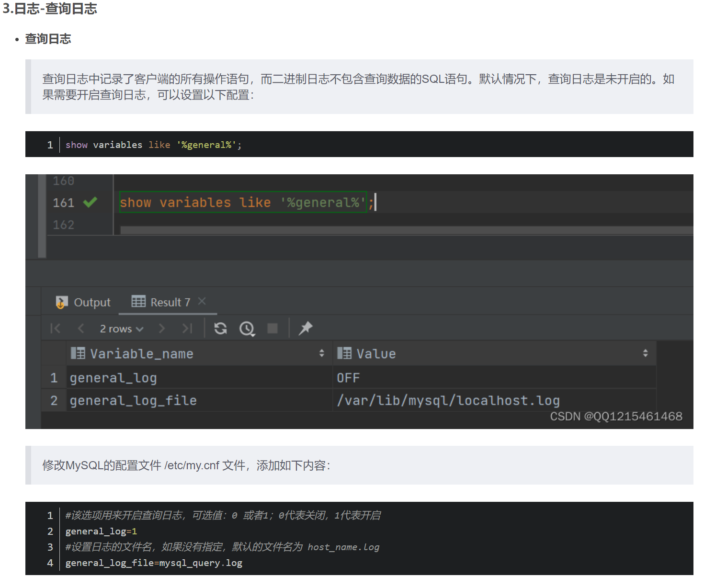
Task: Select the OFF value cell
Action: pyautogui.click(x=494, y=378)
